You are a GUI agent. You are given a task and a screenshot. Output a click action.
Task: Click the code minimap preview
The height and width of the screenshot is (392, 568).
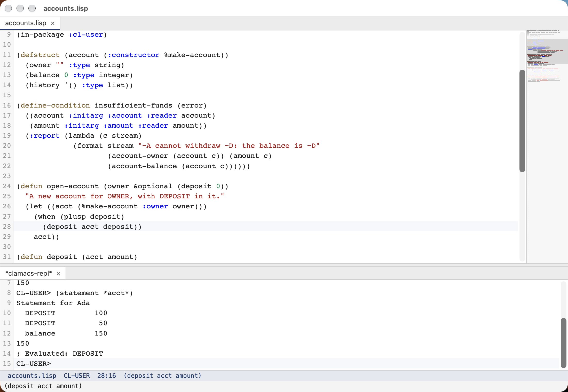tap(547, 146)
